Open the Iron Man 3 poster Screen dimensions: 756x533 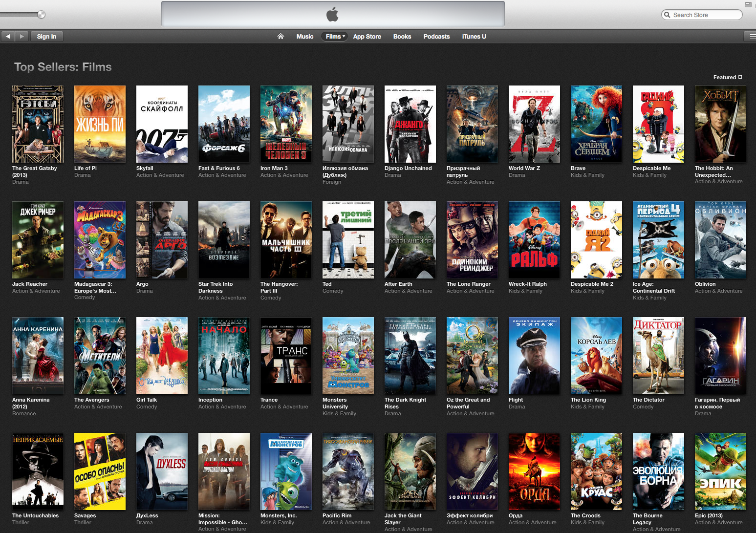286,124
